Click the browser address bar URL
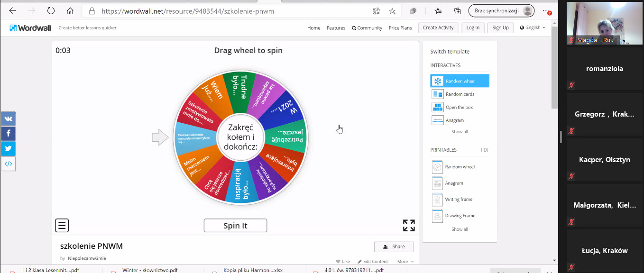This screenshot has width=644, height=273. [188, 11]
